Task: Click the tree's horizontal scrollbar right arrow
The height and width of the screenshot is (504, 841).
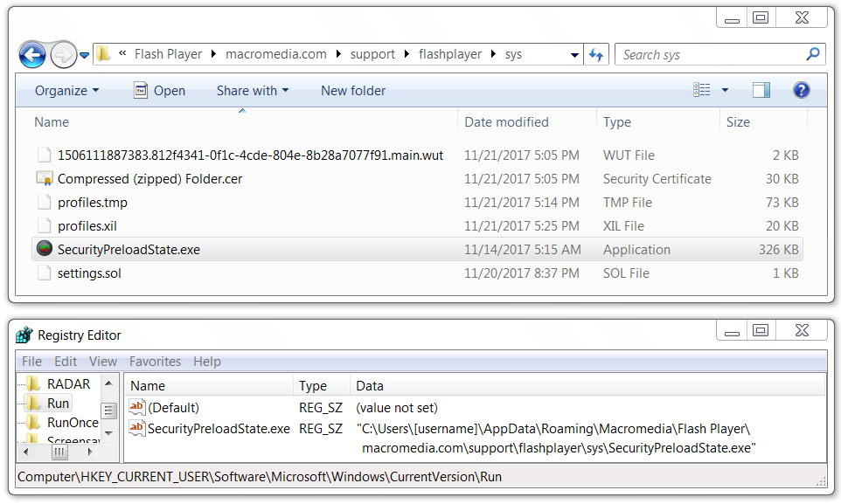Action: point(90,452)
